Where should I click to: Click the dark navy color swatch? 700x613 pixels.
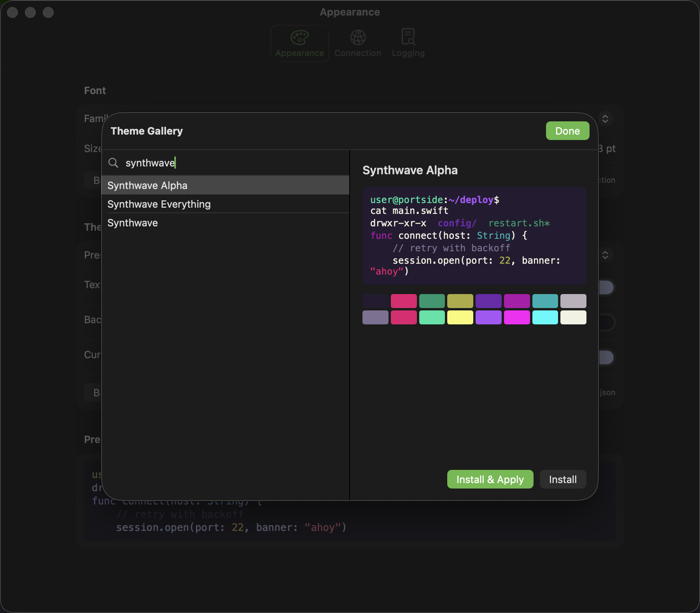[x=375, y=301]
